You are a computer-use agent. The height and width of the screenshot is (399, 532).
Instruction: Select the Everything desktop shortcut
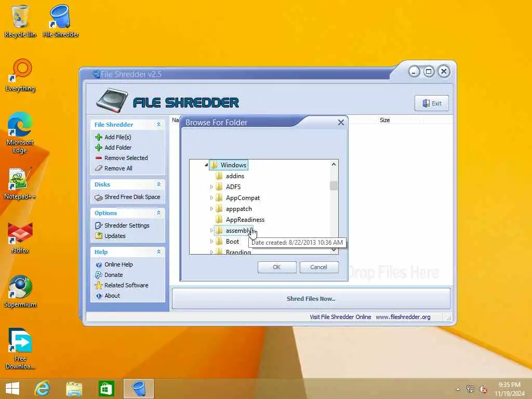pos(20,75)
